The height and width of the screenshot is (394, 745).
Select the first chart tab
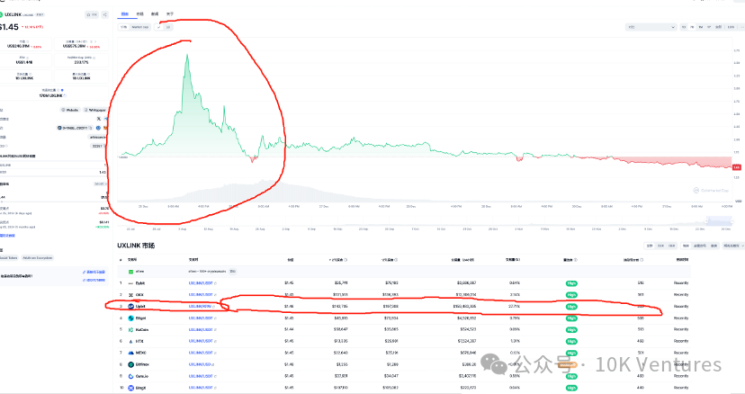click(124, 14)
